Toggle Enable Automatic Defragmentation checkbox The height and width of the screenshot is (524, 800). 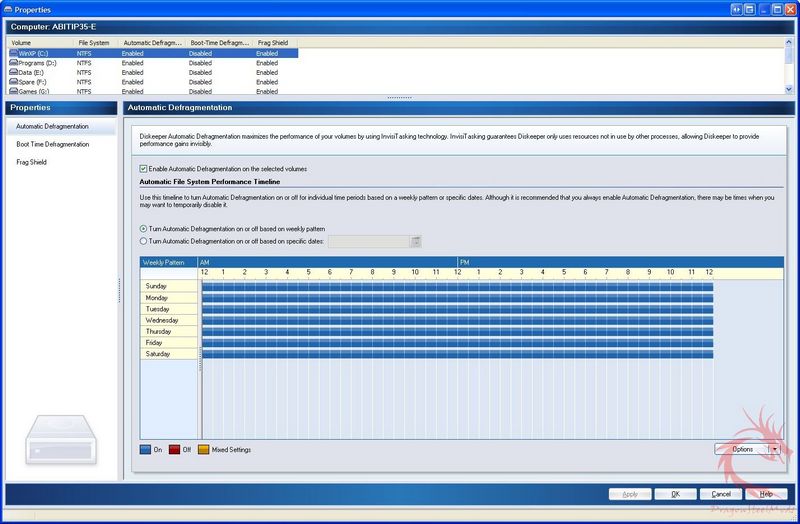[x=143, y=169]
